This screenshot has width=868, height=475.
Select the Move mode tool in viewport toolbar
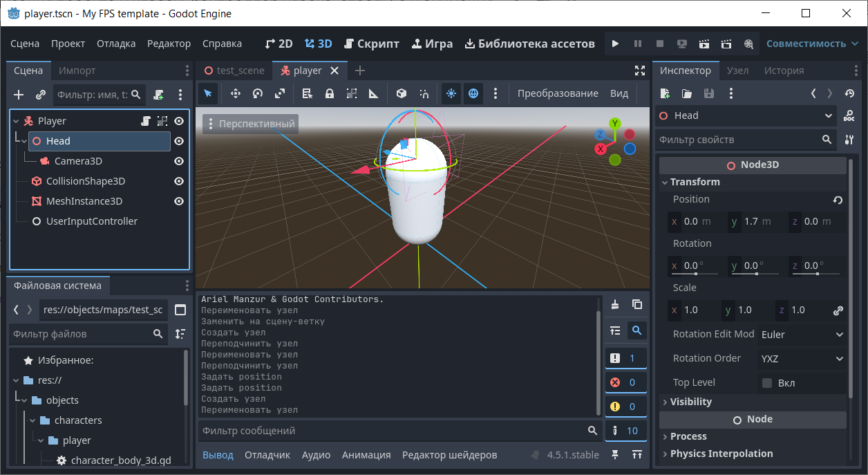[x=235, y=93]
